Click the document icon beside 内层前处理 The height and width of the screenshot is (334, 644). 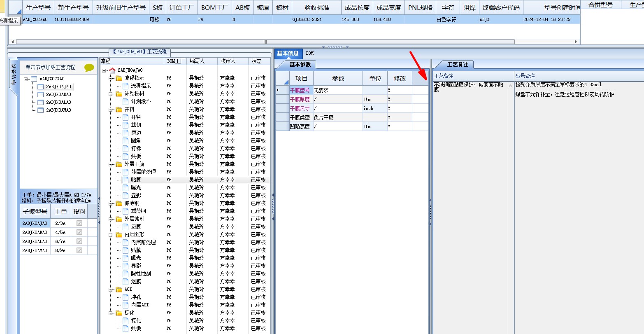pos(126,242)
